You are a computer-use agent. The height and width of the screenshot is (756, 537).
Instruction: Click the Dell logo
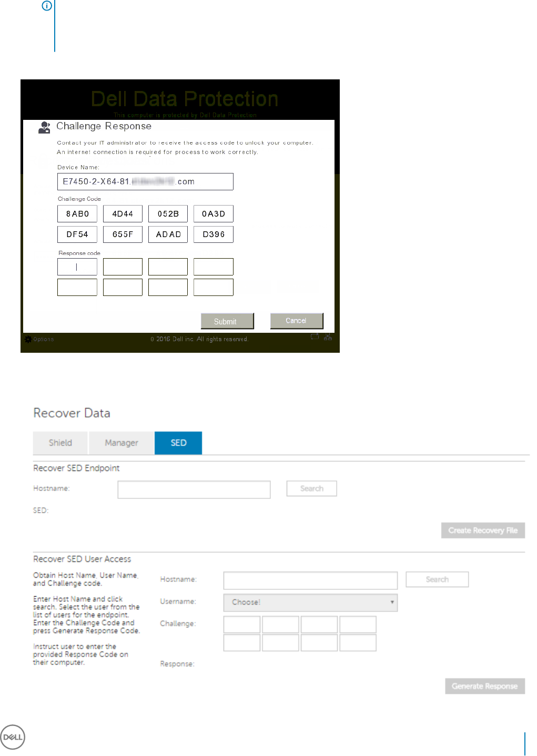click(13, 737)
